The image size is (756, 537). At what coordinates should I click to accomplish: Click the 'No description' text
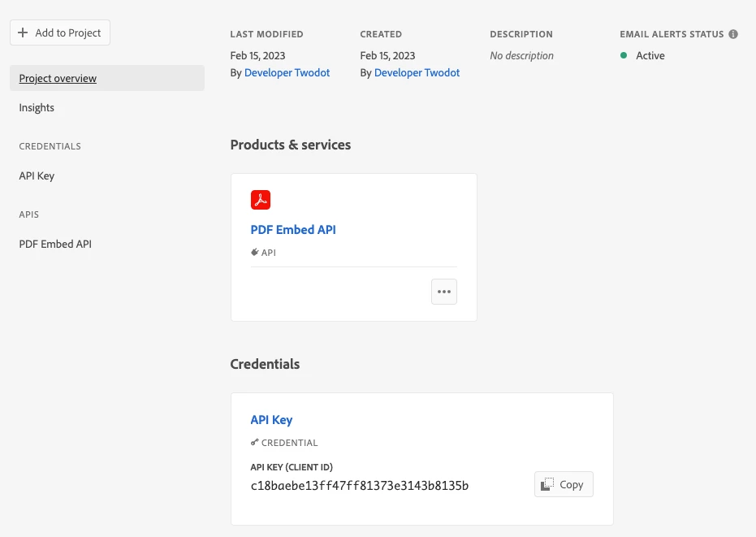tap(521, 56)
